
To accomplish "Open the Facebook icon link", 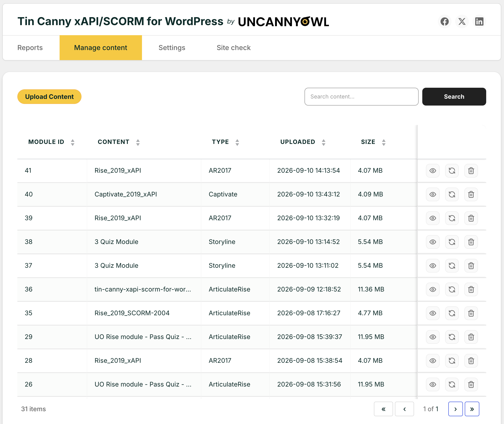I will [x=444, y=22].
